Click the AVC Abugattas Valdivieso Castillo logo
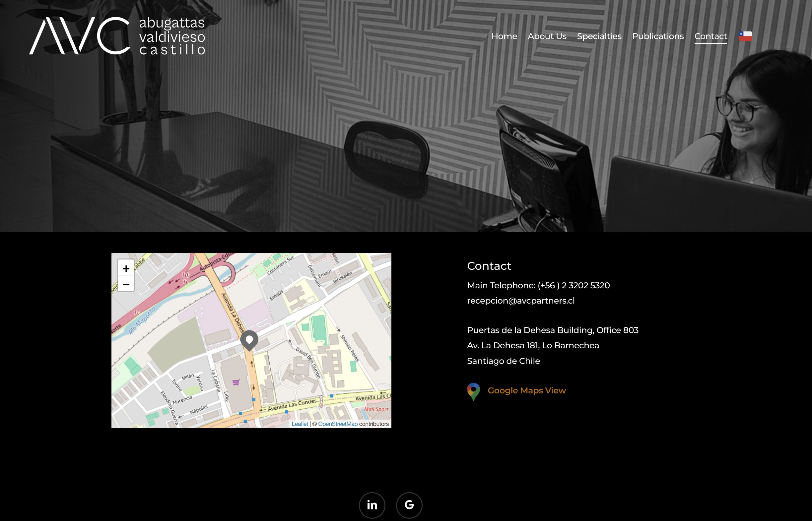812x521 pixels. (117, 35)
